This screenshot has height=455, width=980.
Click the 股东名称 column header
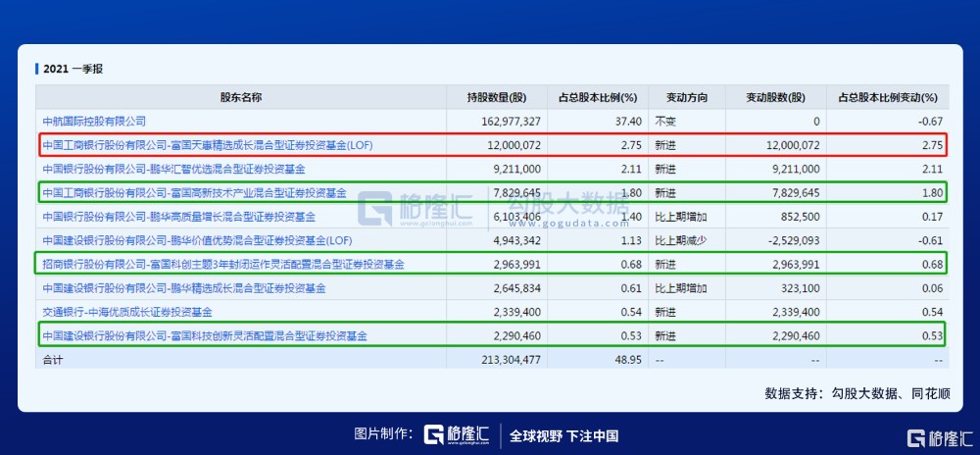(x=241, y=97)
